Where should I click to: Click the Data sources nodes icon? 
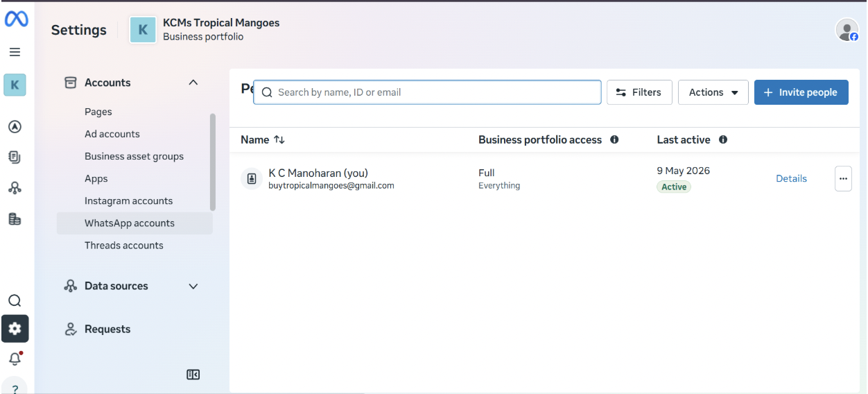[x=70, y=286]
